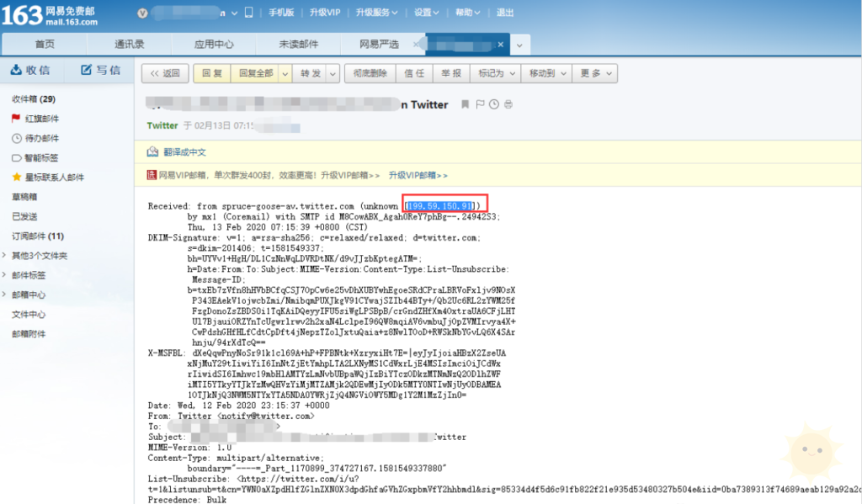Toggle the red flag icon on this email
This screenshot has height=504, width=862.
click(480, 104)
